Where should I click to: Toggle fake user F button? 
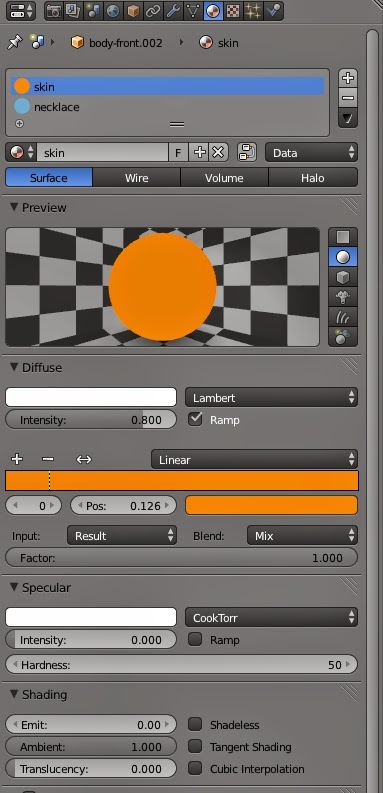pos(178,152)
